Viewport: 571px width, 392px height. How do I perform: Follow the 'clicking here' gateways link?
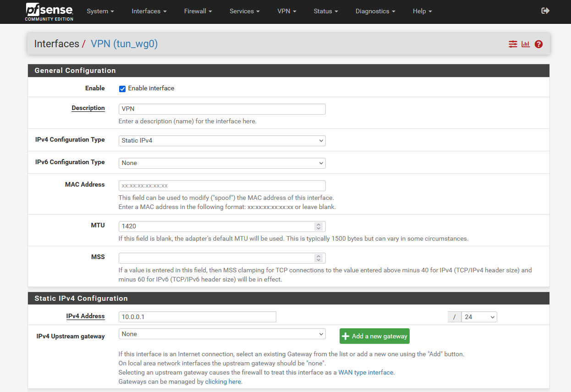click(223, 381)
